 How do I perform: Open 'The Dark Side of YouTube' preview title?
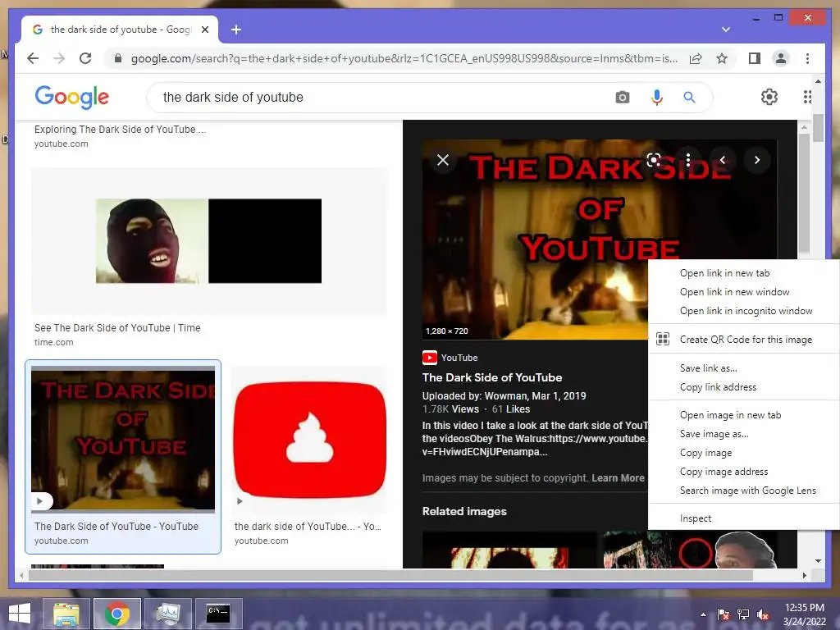click(x=492, y=377)
